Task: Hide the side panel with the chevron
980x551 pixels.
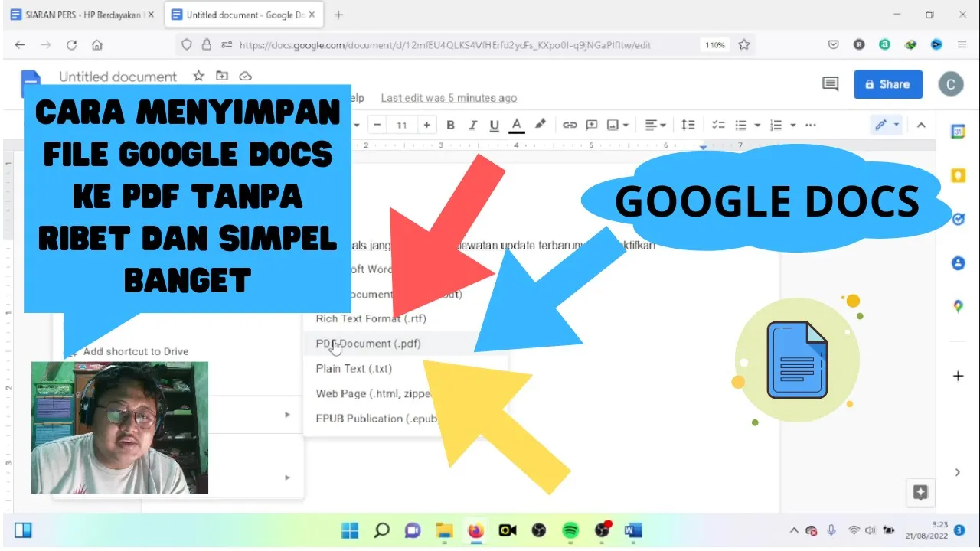Action: click(957, 472)
